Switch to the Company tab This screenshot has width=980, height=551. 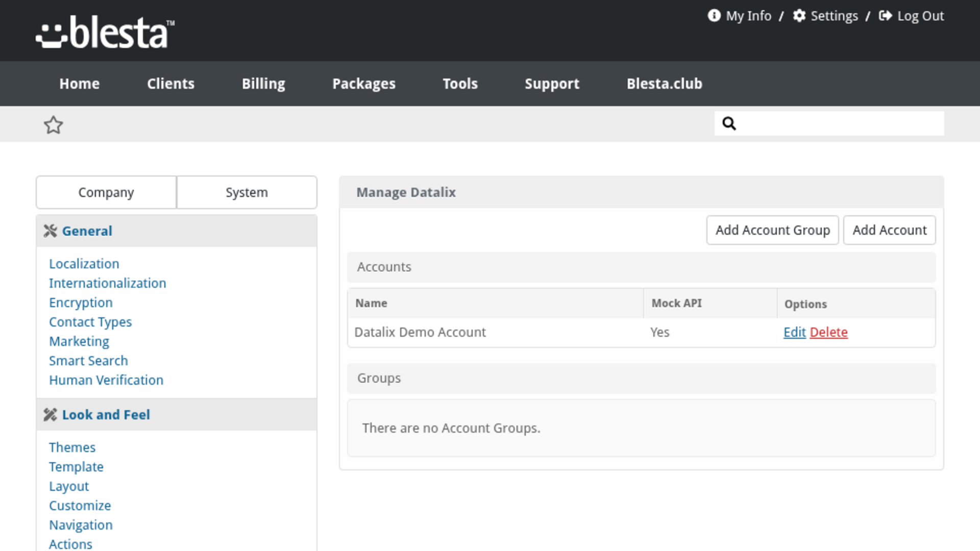coord(106,192)
